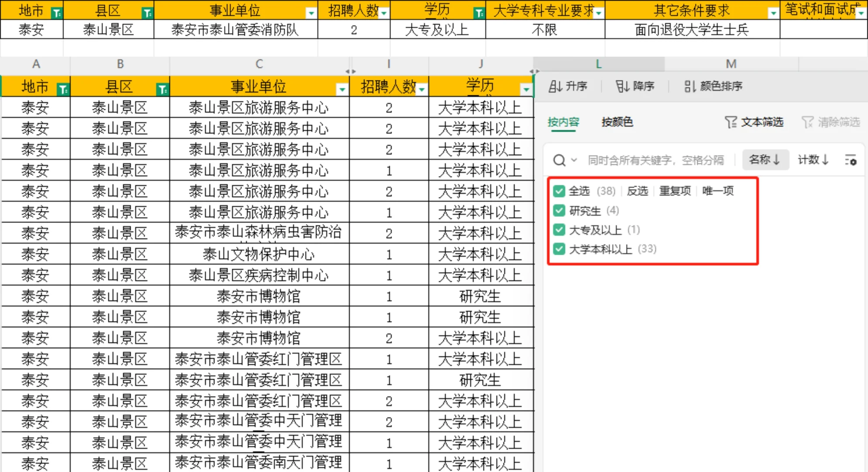Screen dimensions: 868x472
Task: Click the ascending sort (升序) icon
Action: click(555, 87)
